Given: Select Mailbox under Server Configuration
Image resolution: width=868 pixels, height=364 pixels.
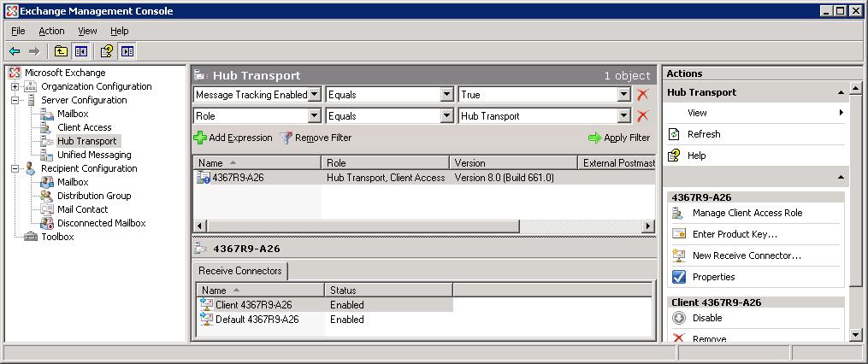Looking at the screenshot, I should [x=73, y=114].
